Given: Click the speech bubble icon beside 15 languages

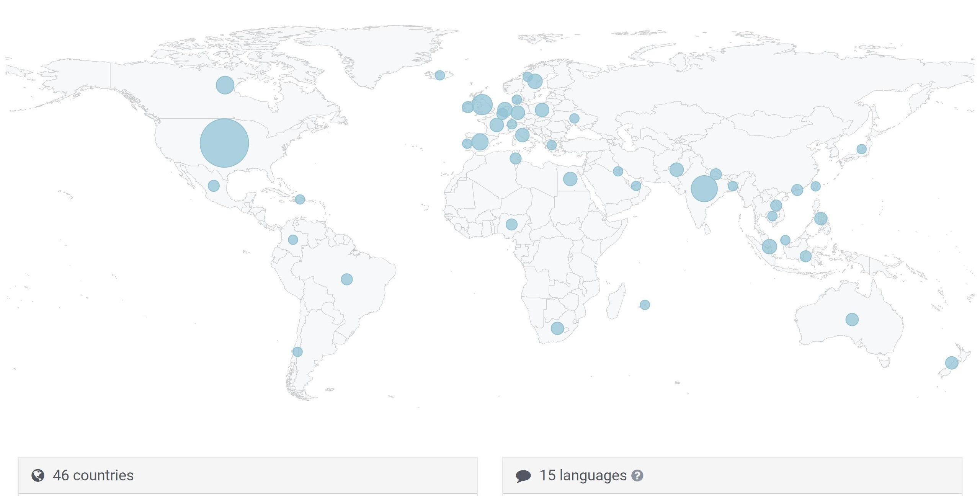Looking at the screenshot, I should 523,476.
